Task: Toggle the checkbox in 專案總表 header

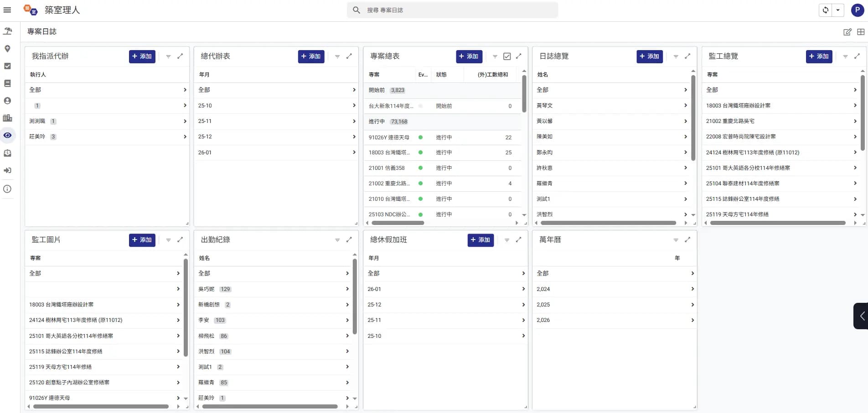Action: click(x=506, y=56)
